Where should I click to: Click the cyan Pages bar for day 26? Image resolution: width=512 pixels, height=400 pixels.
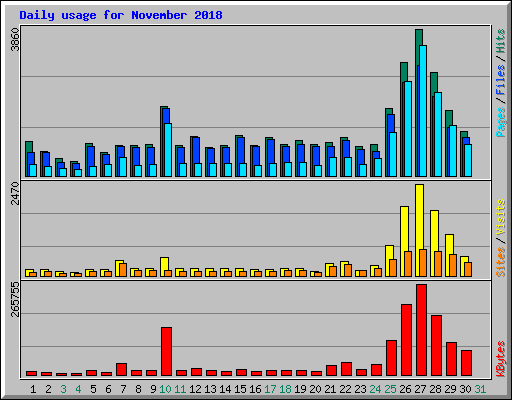(408, 129)
